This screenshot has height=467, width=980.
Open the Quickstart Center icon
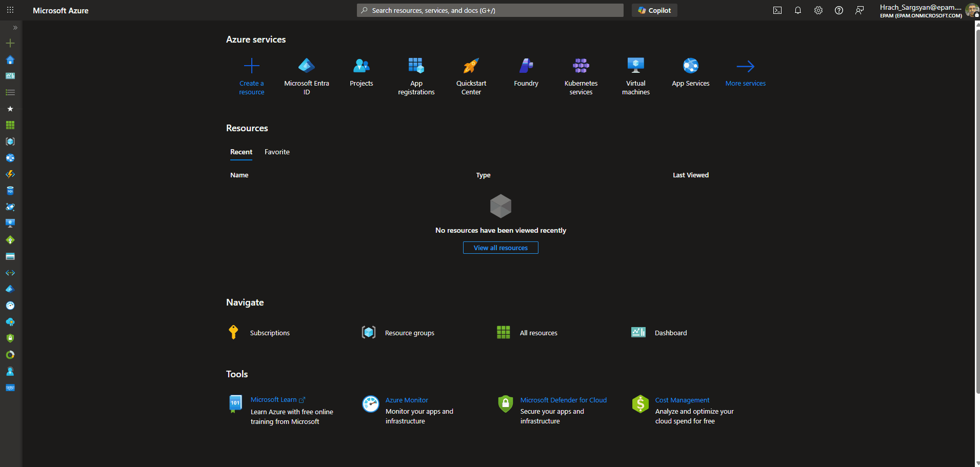pyautogui.click(x=470, y=72)
